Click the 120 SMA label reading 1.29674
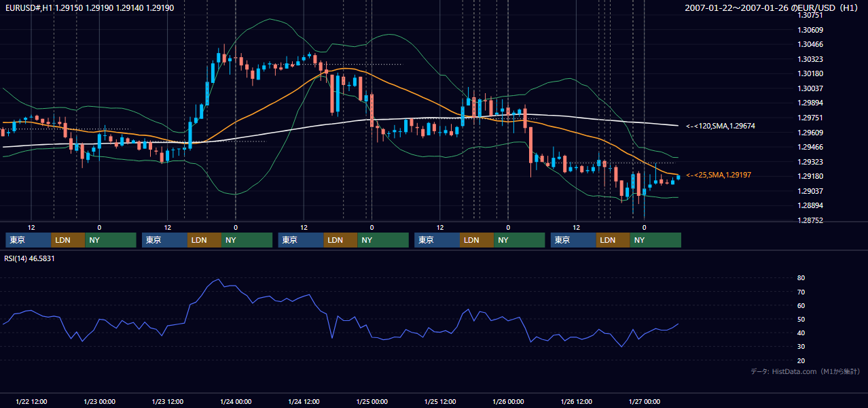 pos(721,126)
